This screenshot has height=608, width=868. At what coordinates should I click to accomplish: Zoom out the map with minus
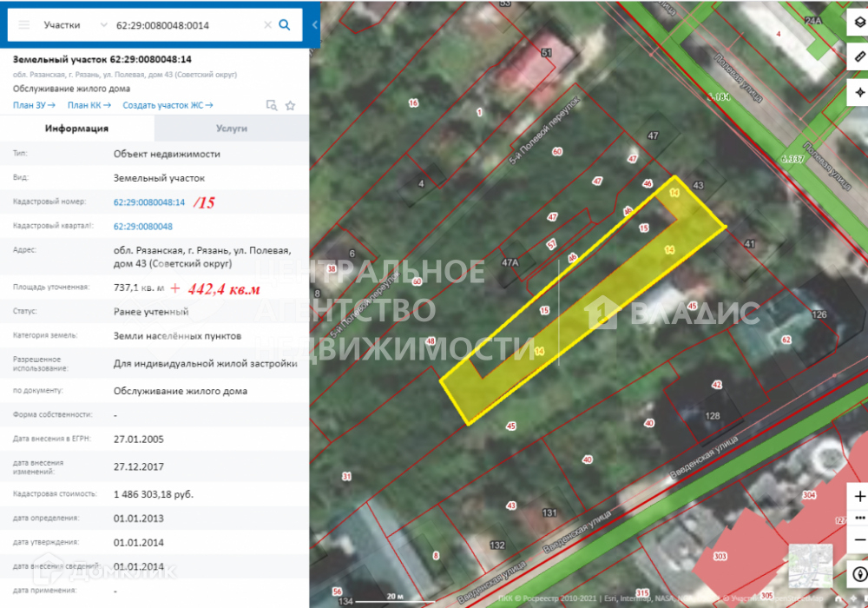coord(859,539)
